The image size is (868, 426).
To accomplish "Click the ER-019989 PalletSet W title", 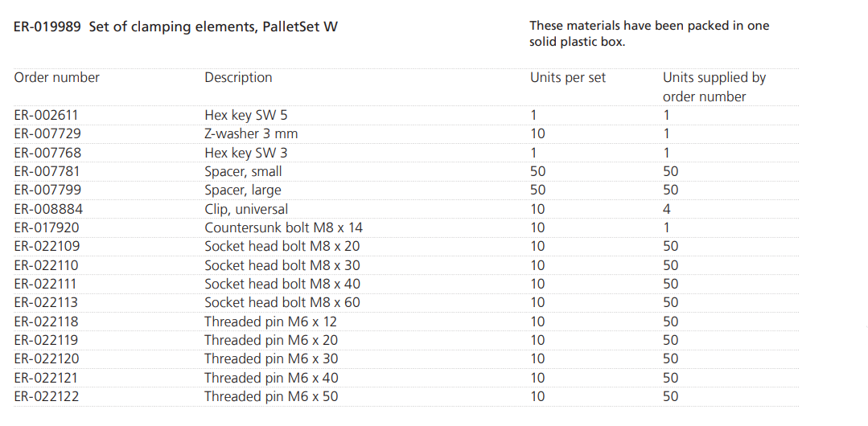I will coord(176,27).
